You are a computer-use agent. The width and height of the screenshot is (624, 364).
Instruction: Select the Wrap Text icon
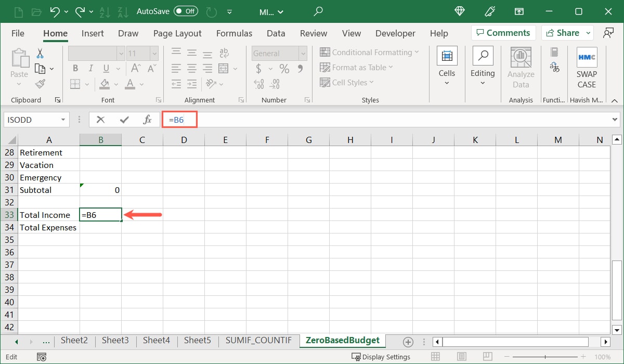[x=224, y=53]
